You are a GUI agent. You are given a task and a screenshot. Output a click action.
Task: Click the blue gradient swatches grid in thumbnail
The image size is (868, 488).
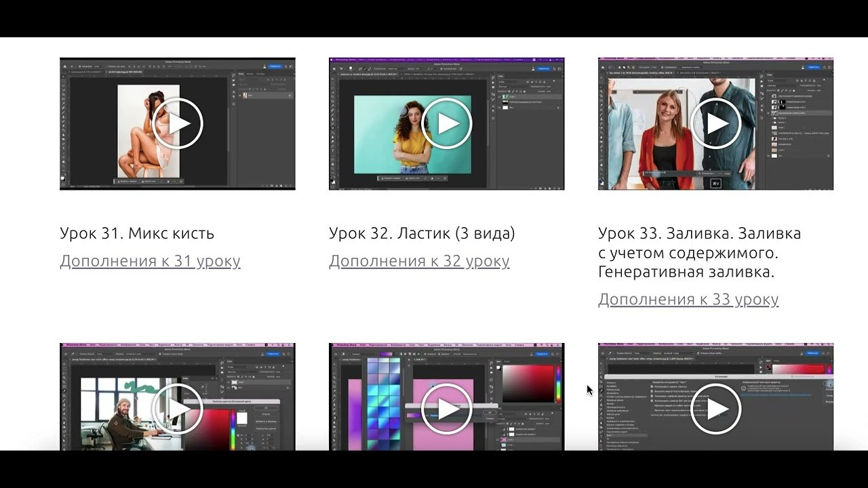(383, 400)
